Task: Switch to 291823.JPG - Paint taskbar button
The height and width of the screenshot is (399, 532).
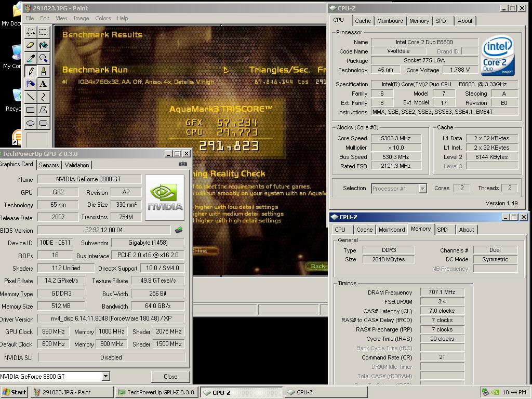Action: tap(72, 392)
